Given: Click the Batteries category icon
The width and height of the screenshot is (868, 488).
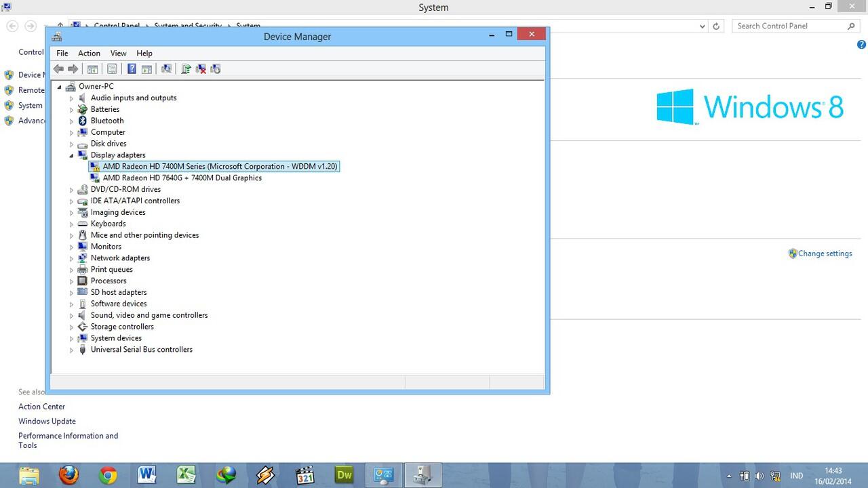Looking at the screenshot, I should click(x=82, y=109).
